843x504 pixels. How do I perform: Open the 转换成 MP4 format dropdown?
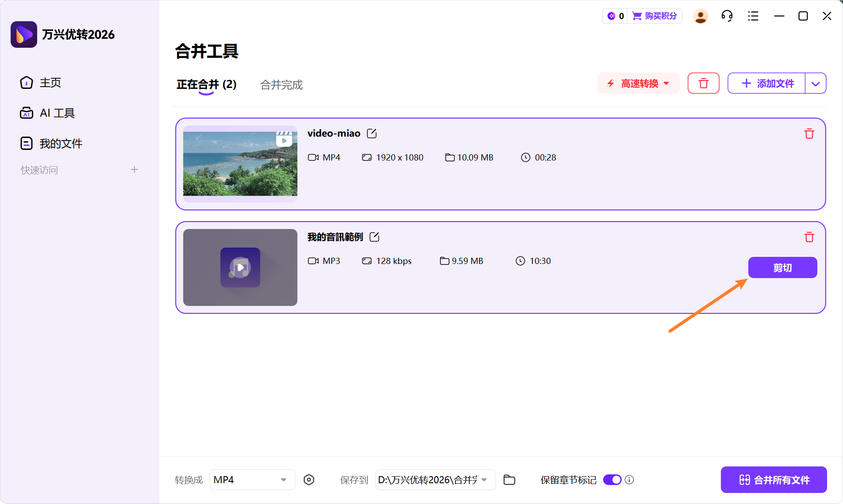(252, 480)
